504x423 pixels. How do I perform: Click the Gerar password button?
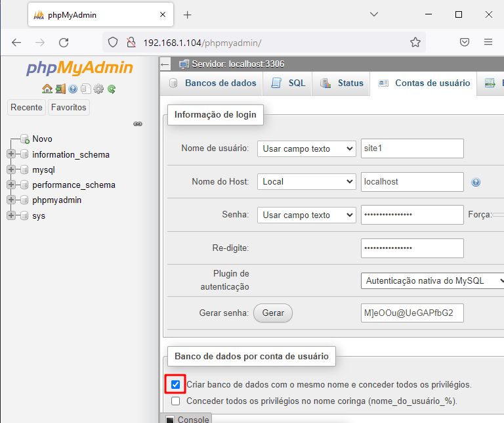pyautogui.click(x=273, y=313)
